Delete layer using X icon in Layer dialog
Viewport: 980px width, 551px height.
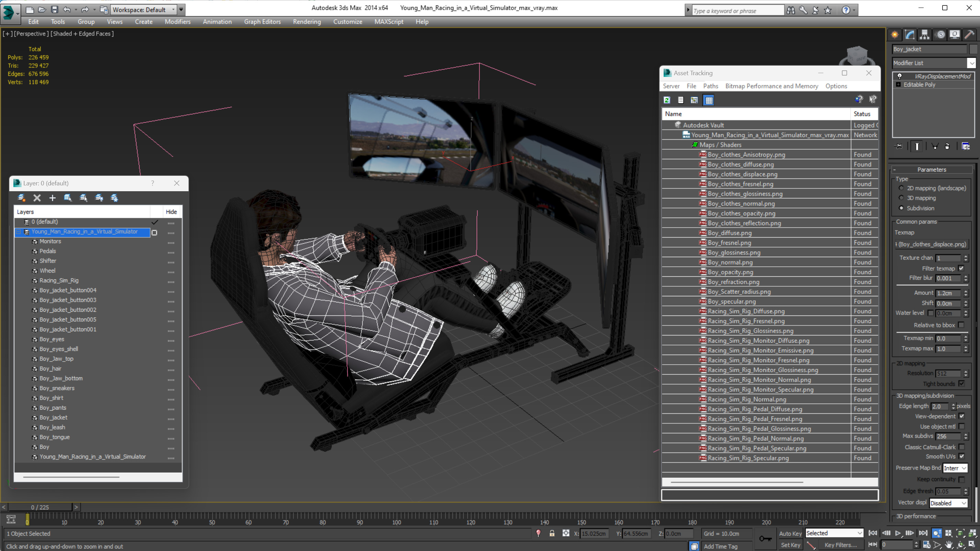tap(37, 198)
